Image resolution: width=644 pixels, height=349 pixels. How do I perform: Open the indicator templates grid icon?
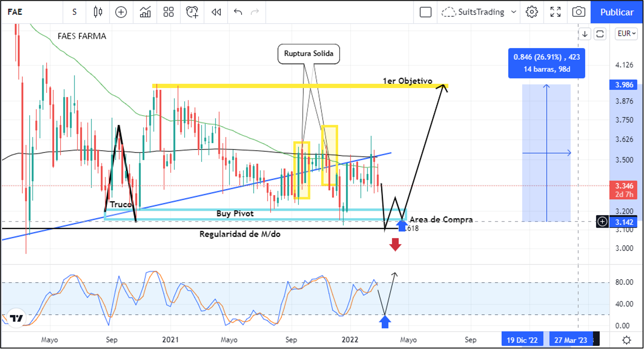[168, 12]
